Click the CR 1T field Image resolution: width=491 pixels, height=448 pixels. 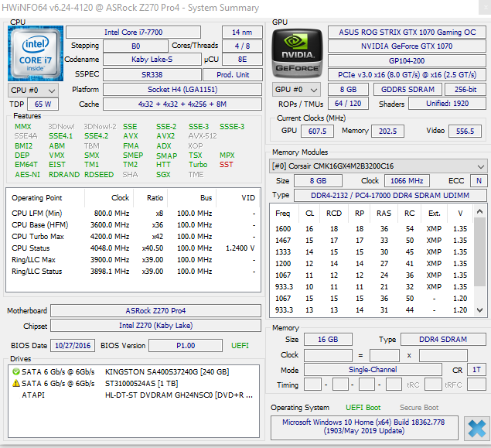[476, 370]
